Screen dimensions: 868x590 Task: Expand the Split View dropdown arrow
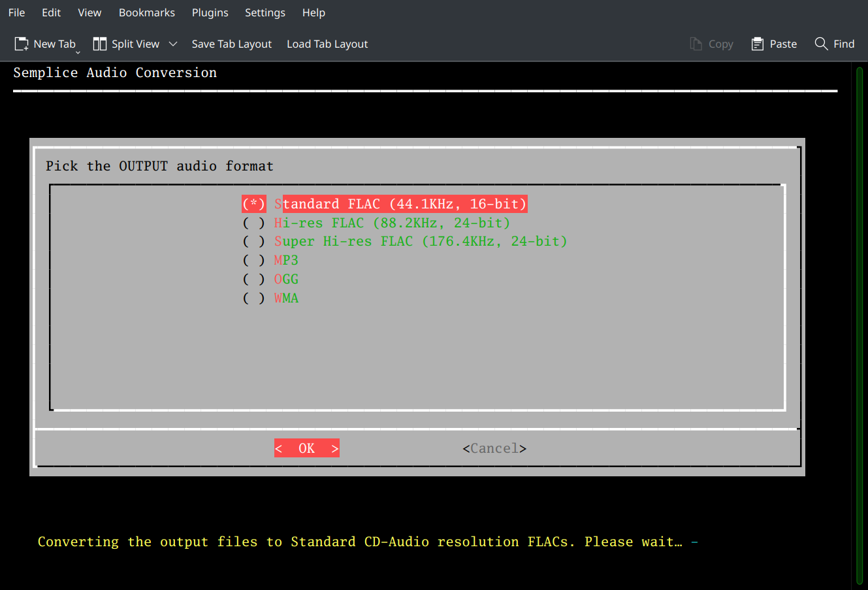pyautogui.click(x=173, y=44)
